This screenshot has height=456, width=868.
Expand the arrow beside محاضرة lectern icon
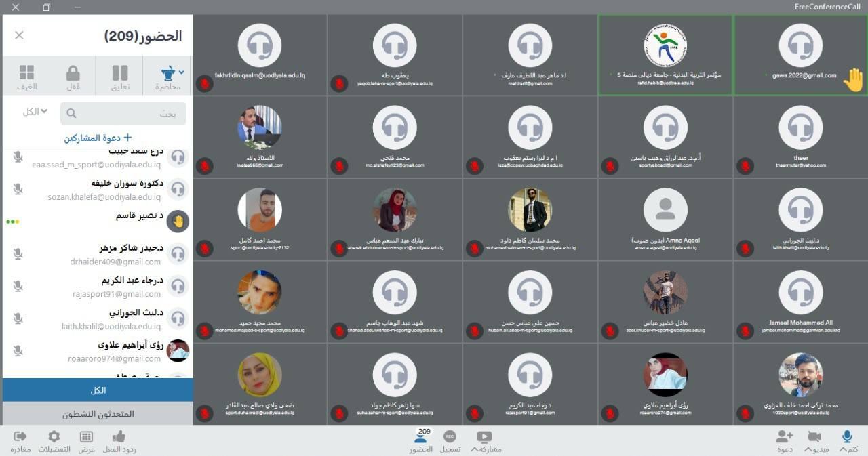[182, 72]
